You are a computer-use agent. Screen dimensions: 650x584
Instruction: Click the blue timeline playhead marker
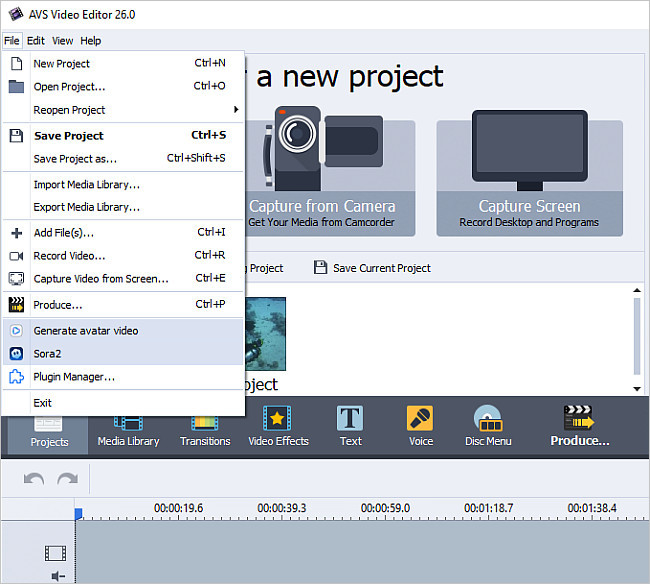[78, 514]
